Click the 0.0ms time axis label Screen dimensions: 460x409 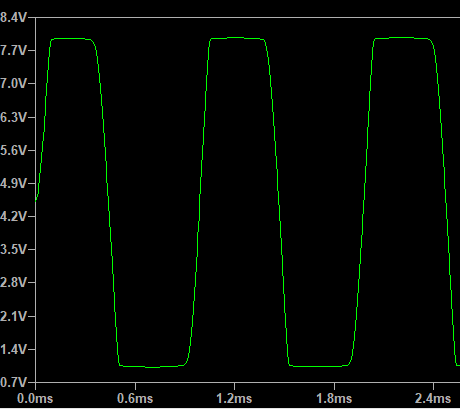(35, 399)
